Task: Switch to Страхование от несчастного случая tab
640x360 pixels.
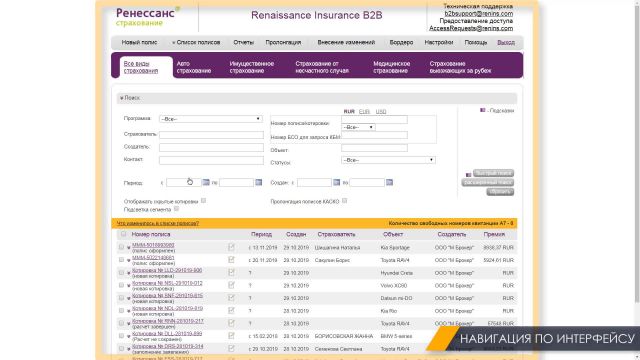Action: point(322,67)
